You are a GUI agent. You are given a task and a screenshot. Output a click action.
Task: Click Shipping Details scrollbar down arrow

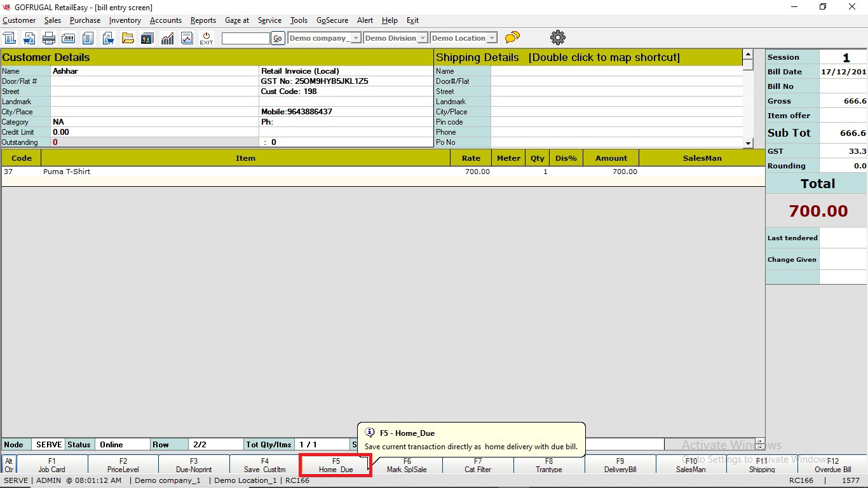pos(748,143)
